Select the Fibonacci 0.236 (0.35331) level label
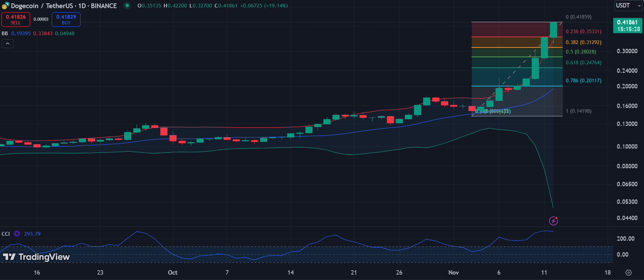 click(x=583, y=31)
